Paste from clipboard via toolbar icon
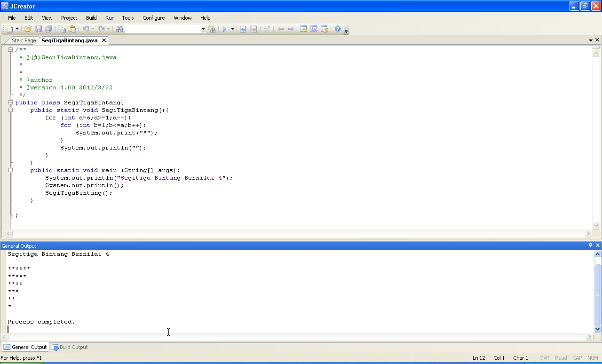This screenshot has height=364, width=602. click(71, 29)
